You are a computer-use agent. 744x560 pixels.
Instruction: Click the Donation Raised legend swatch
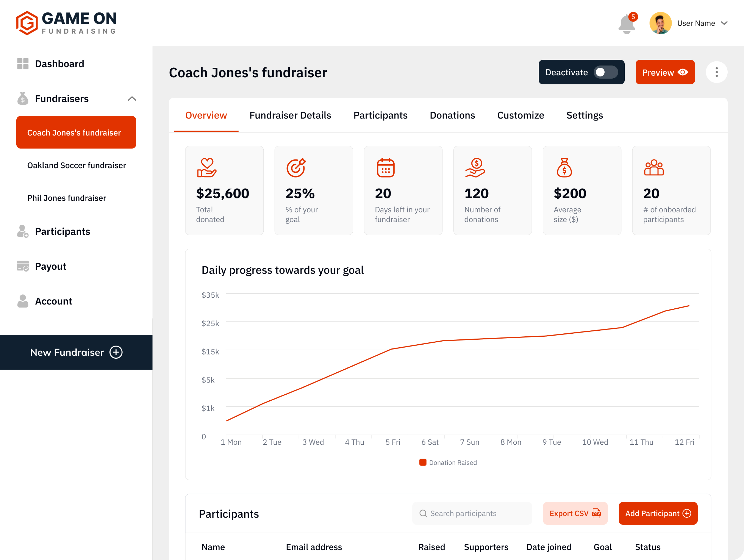(x=423, y=462)
